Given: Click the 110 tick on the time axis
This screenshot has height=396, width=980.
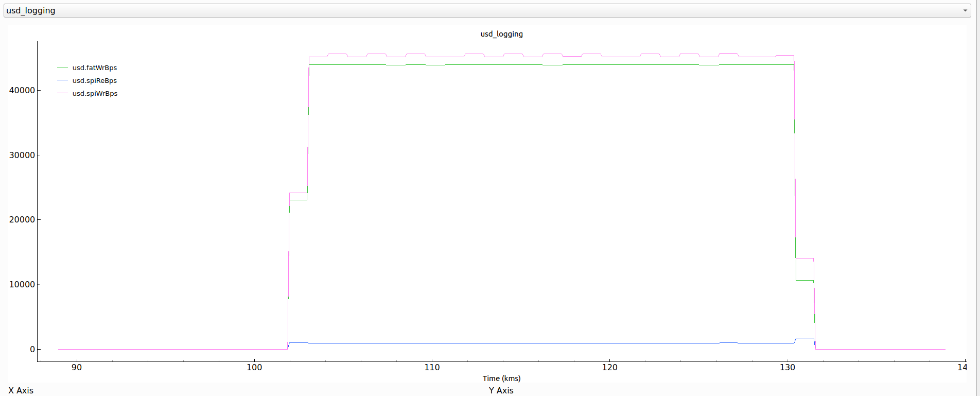Looking at the screenshot, I should point(432,368).
